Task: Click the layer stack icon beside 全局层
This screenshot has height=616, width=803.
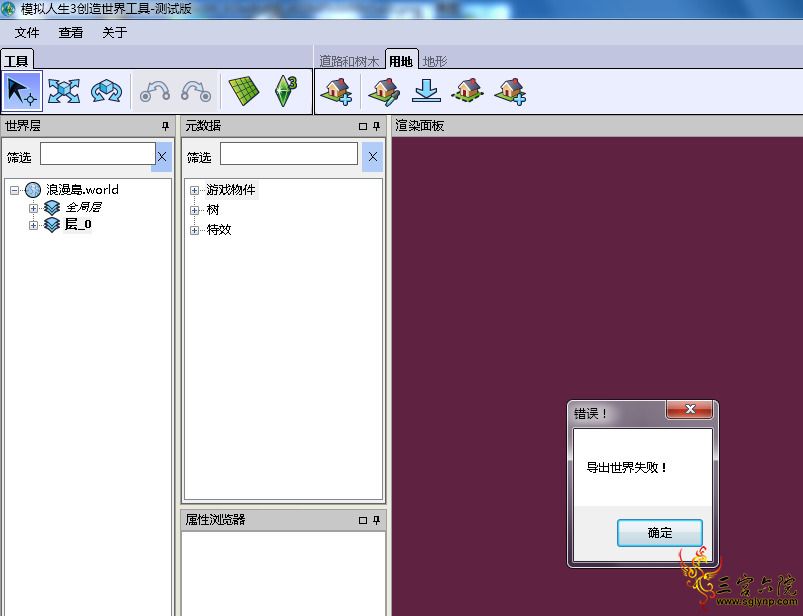Action: tap(52, 207)
